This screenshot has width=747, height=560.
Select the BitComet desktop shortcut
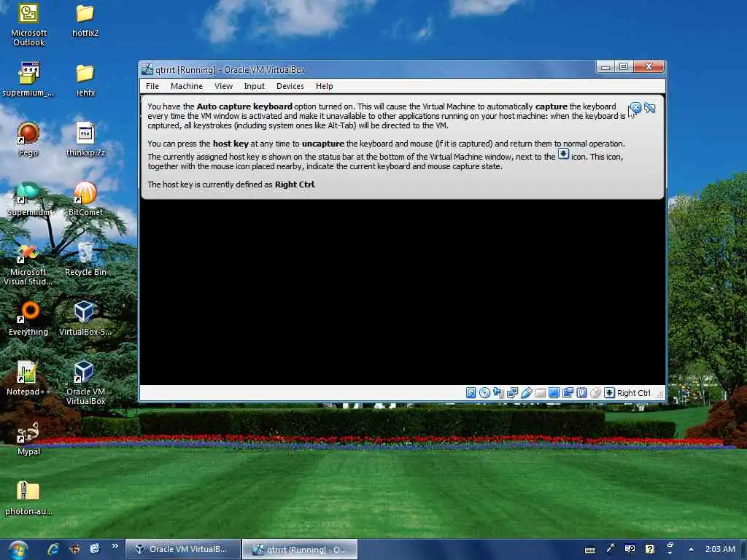click(85, 199)
